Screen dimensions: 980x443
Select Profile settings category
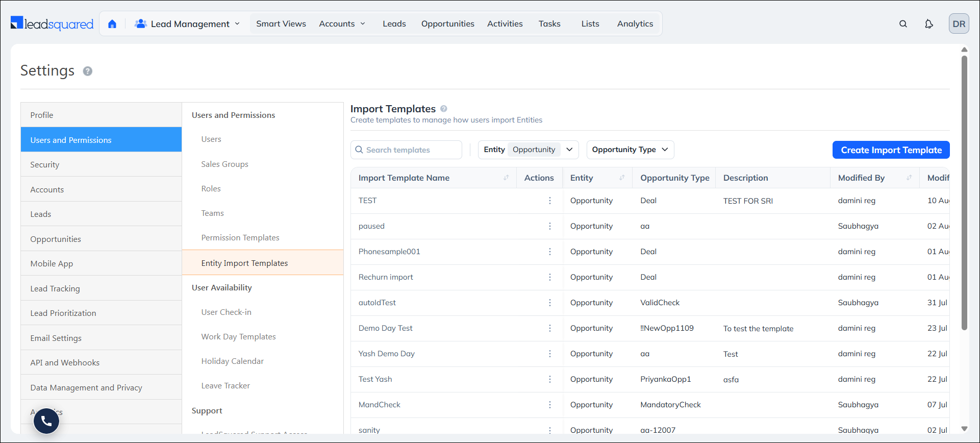101,115
